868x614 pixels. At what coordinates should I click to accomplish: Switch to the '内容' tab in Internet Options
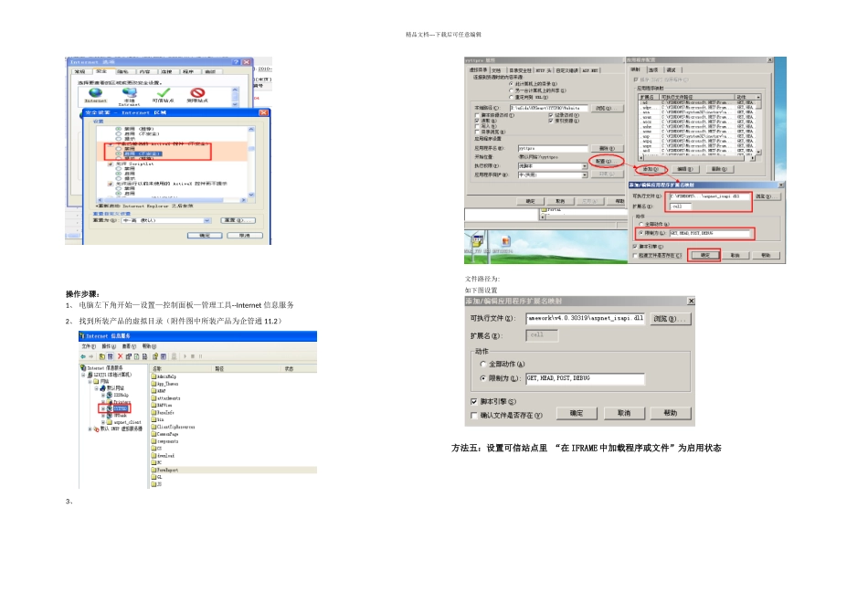[x=144, y=71]
